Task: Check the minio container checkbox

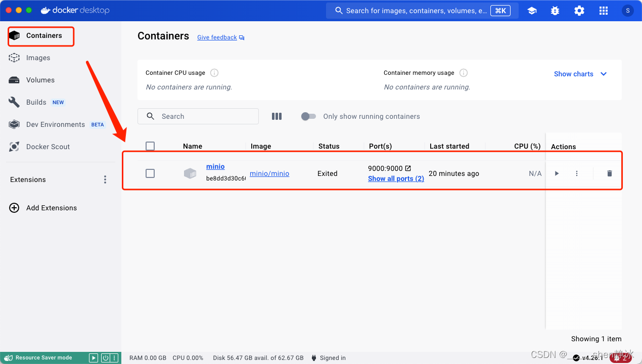Action: point(150,173)
